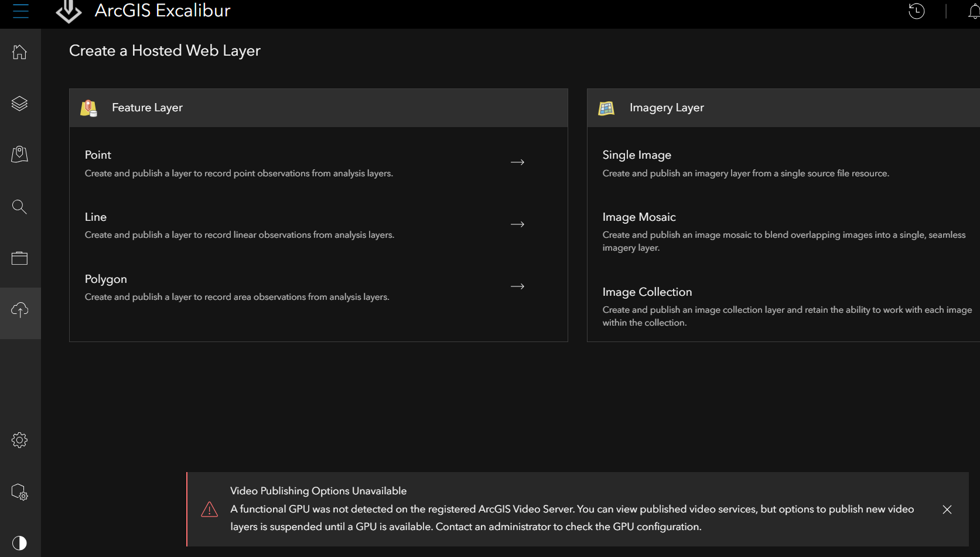Click the 'Create a Hosted Web Layer' heading
Screen dimensions: 980x557
tap(165, 51)
